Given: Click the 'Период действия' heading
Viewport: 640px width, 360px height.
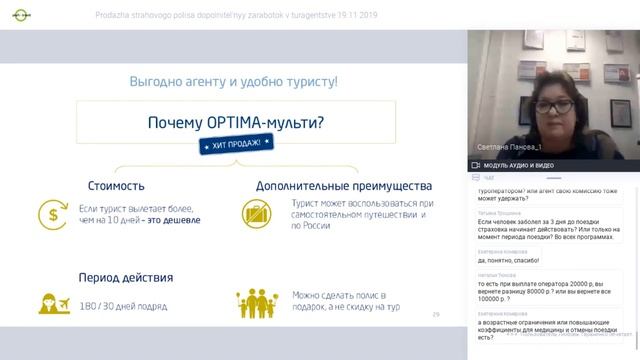Looking at the screenshot, I should tap(126, 278).
